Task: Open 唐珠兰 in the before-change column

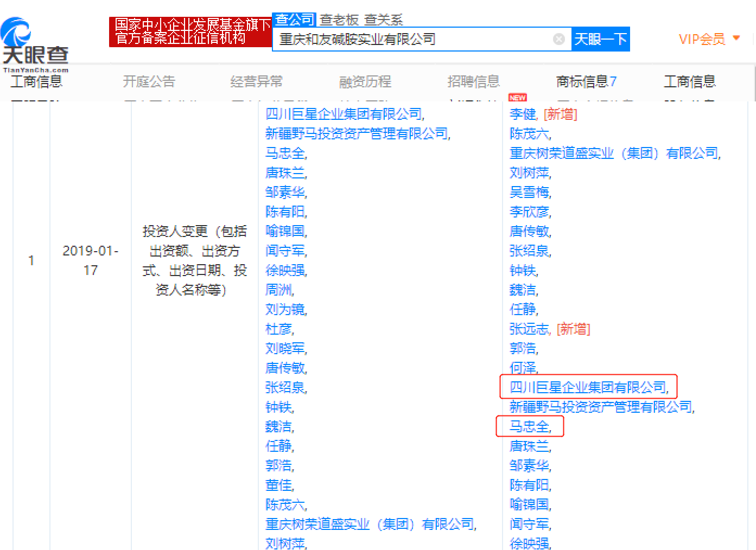Action: coord(285,172)
